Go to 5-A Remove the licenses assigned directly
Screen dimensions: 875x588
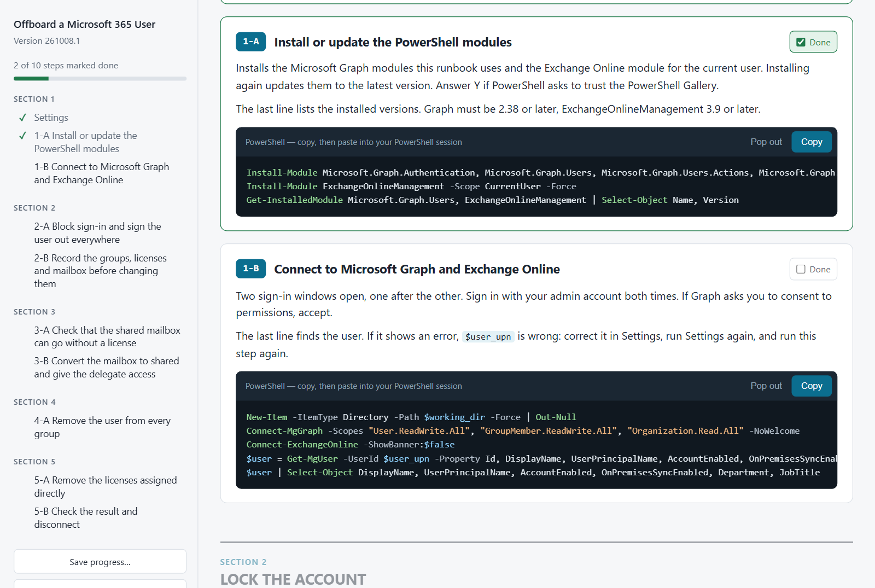[106, 487]
